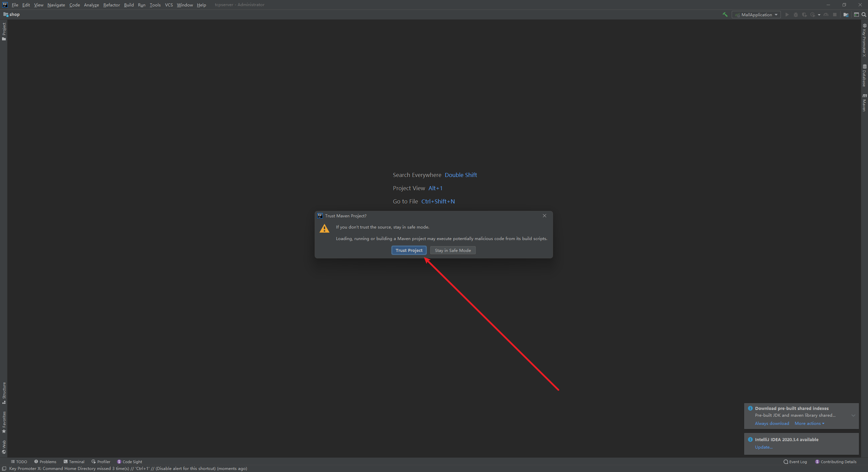Toggle tool window bars icon in status bar
This screenshot has width=868, height=472.
(4, 468)
